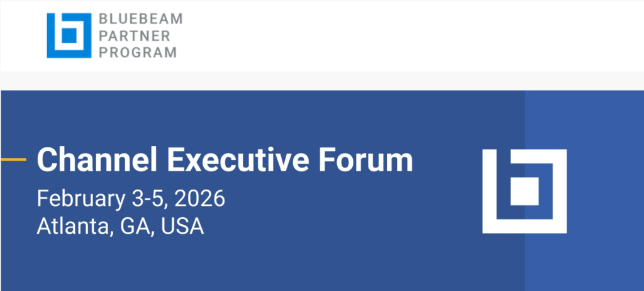
Task: Click the Atlanta, GA, USA location text
Action: (120, 225)
